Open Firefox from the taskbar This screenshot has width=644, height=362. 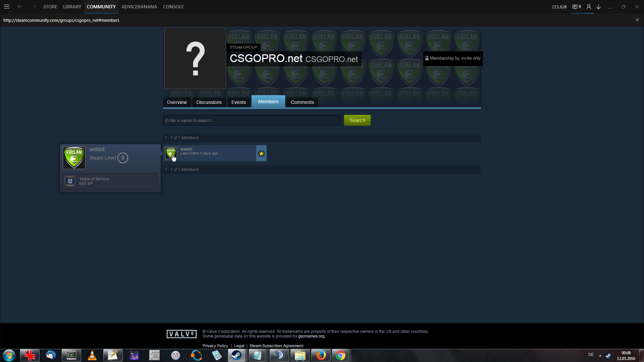point(321,355)
